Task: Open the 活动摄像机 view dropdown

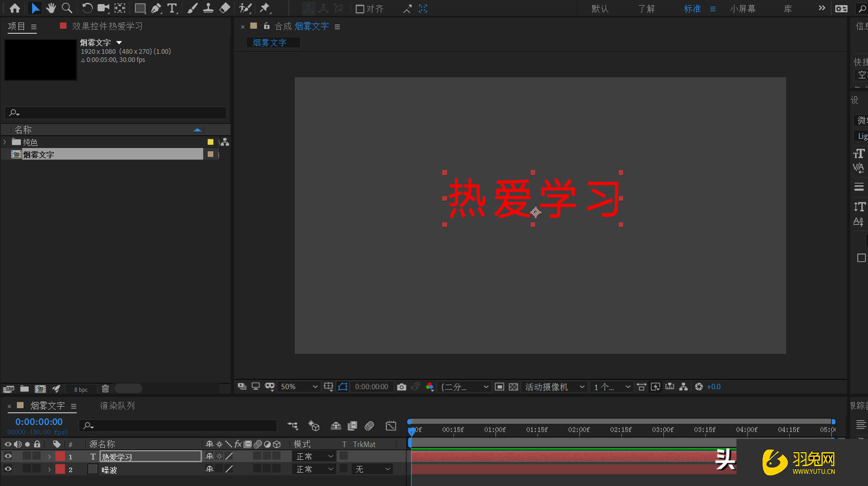Action: [x=554, y=387]
